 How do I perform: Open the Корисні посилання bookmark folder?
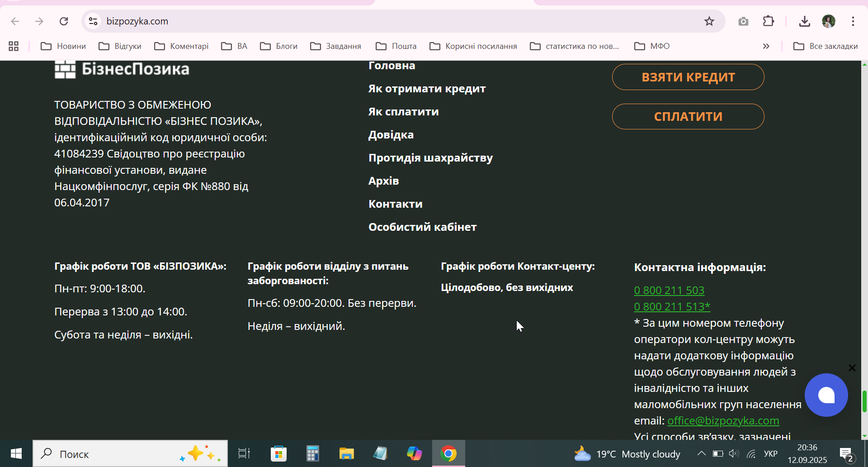point(473,46)
